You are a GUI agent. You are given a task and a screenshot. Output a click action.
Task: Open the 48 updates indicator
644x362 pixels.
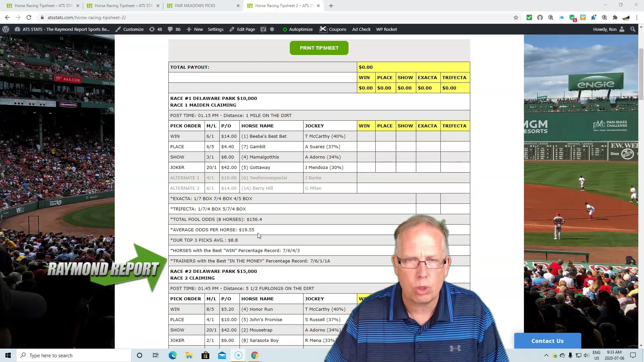(156, 29)
